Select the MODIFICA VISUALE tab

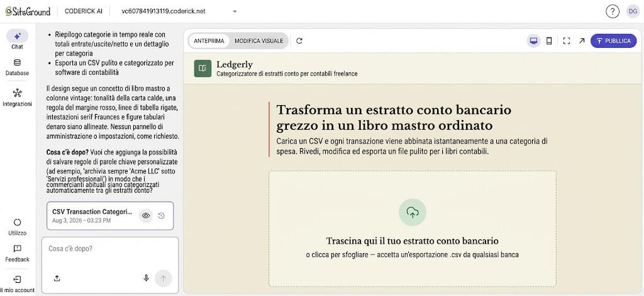click(x=258, y=41)
